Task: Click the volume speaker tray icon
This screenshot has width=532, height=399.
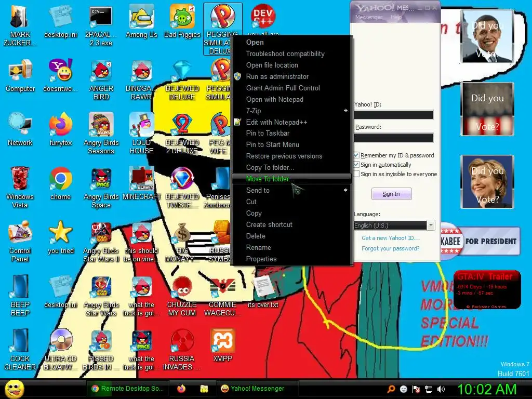Action: 441,389
